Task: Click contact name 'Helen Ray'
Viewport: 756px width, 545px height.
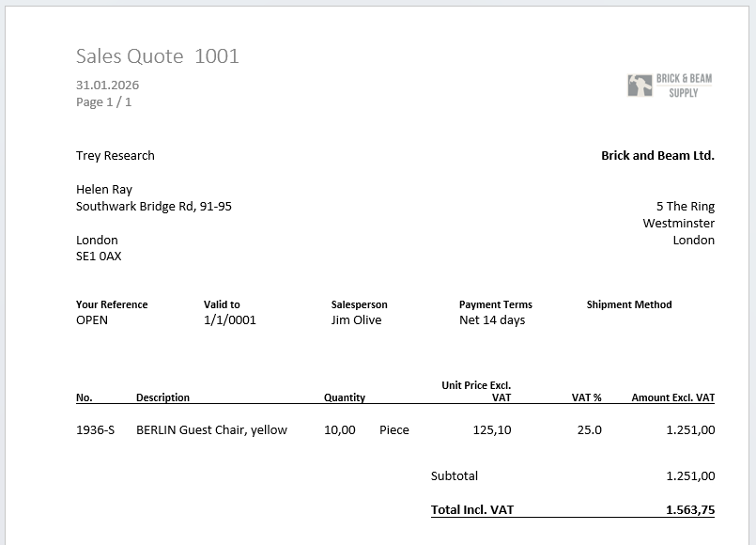Action: (104, 190)
